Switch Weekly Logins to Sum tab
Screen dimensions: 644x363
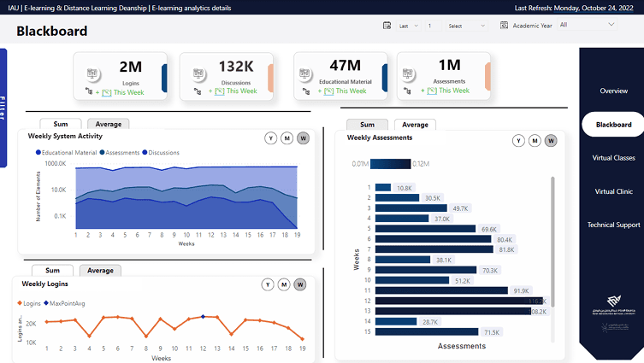(x=52, y=270)
